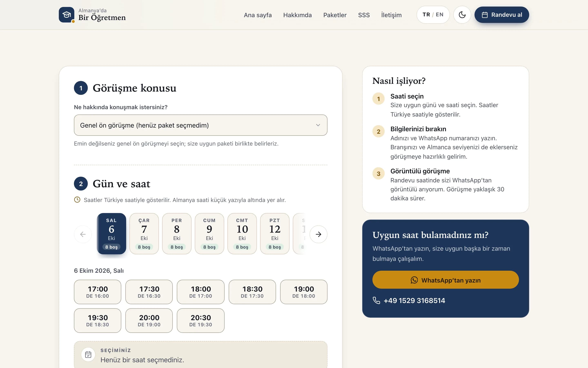The width and height of the screenshot is (588, 368).
Task: Choose the 19:30 time slot
Action: click(x=98, y=321)
